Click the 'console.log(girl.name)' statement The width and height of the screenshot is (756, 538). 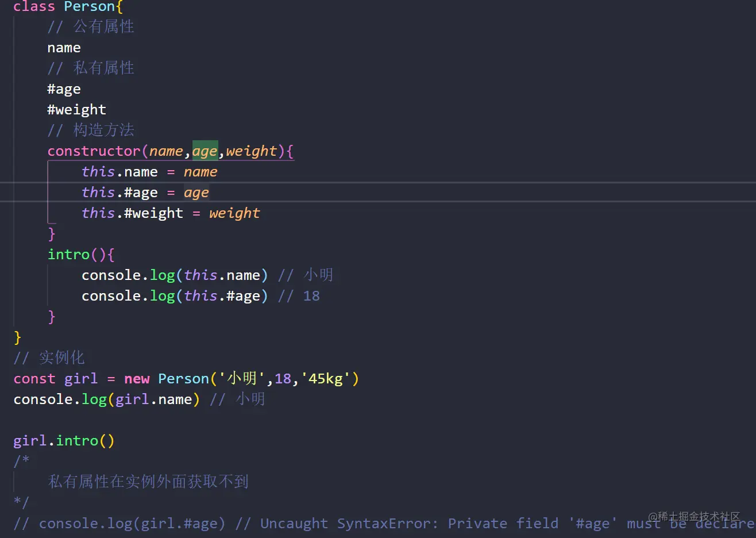[x=106, y=399]
